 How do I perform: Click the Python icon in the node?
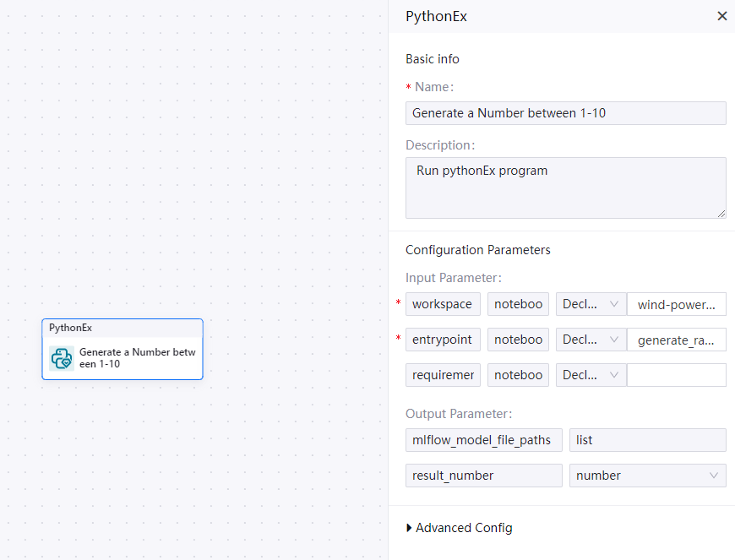tap(62, 358)
